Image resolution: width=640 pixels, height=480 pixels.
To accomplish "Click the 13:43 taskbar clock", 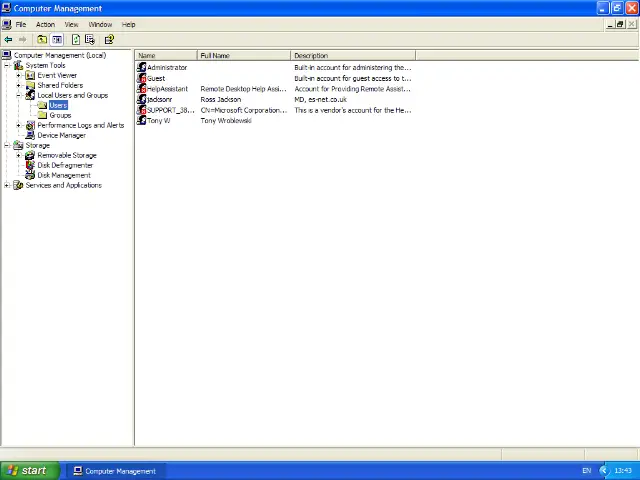I will (x=623, y=471).
